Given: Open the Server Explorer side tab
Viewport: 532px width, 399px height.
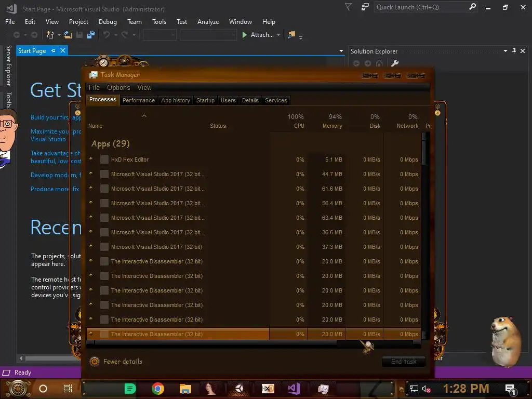Looking at the screenshot, I should click(x=9, y=65).
